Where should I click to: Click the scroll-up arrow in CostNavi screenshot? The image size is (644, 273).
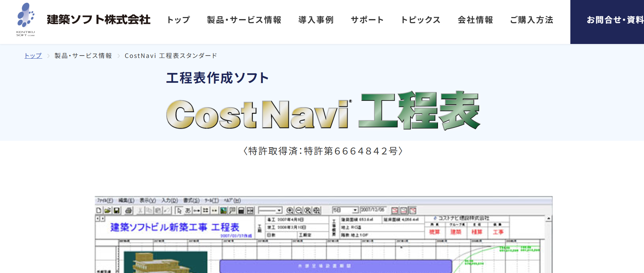[549, 218]
